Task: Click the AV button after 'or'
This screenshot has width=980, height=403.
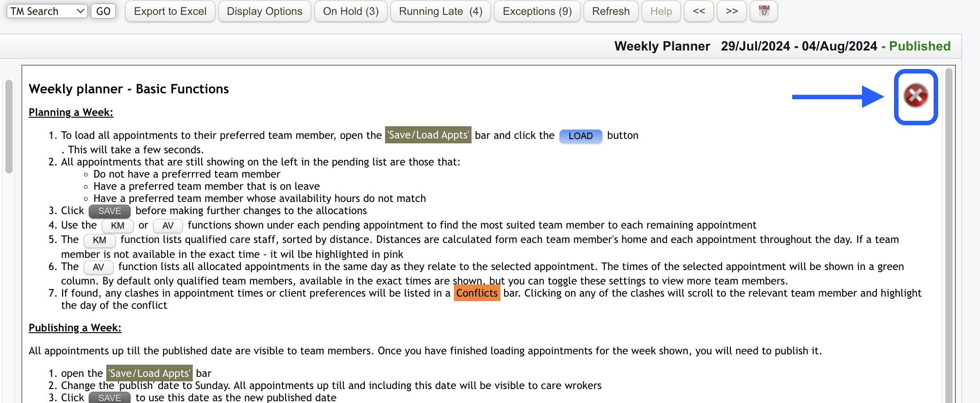Action: (168, 225)
